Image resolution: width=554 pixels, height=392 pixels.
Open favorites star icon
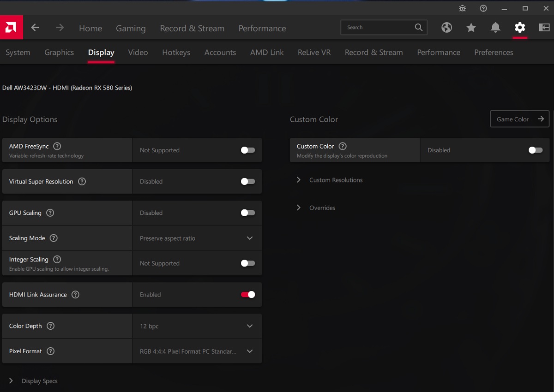pos(471,28)
